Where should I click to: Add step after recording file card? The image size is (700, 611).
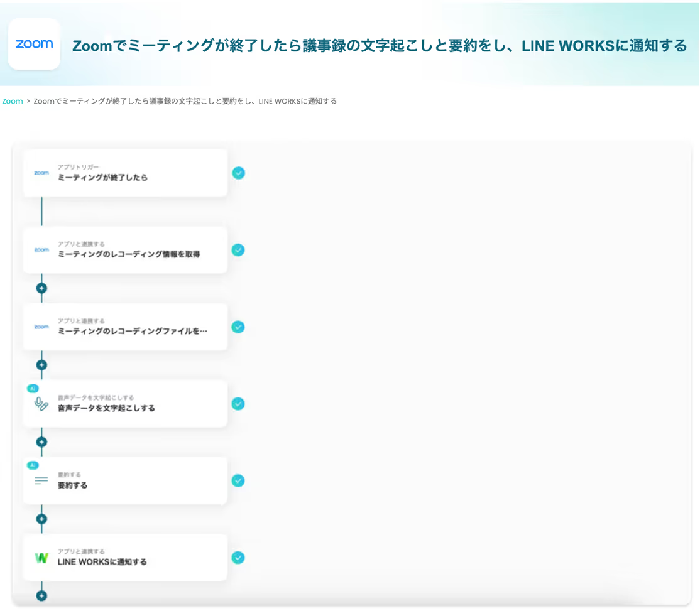point(41,365)
